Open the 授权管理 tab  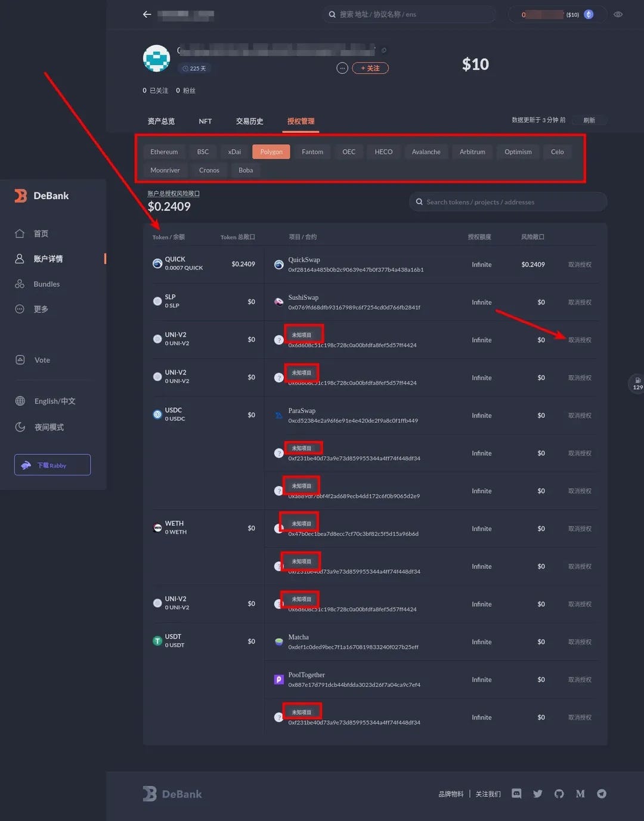[301, 121]
